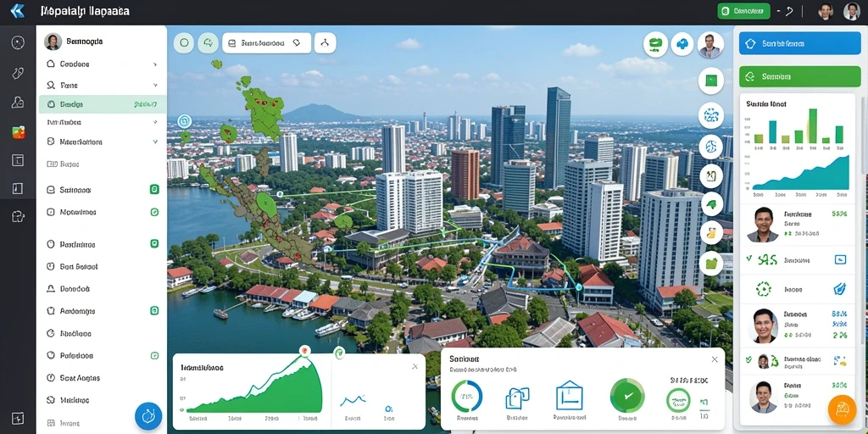Click the green button in the right panel
The image size is (868, 434).
click(x=800, y=76)
